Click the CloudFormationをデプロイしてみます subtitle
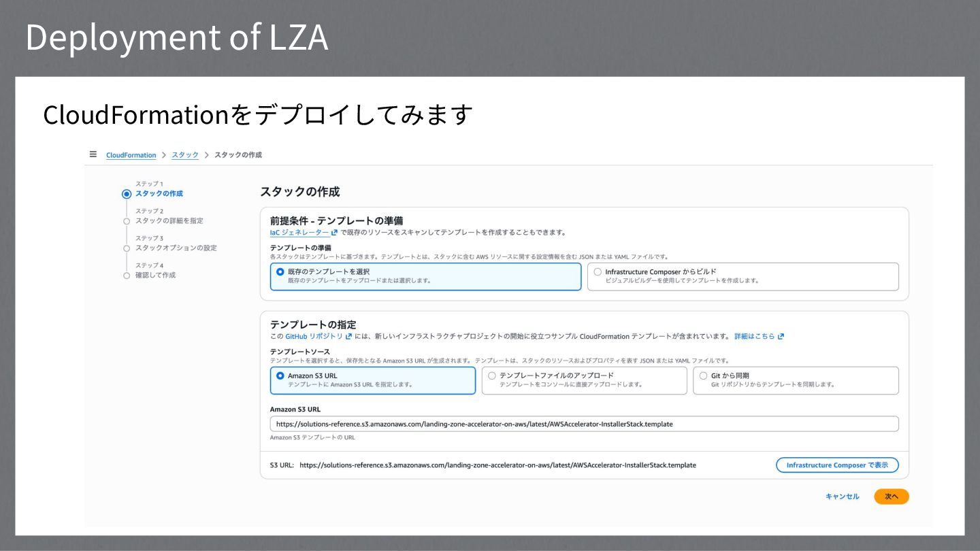This screenshot has height=551, width=980. [x=258, y=114]
